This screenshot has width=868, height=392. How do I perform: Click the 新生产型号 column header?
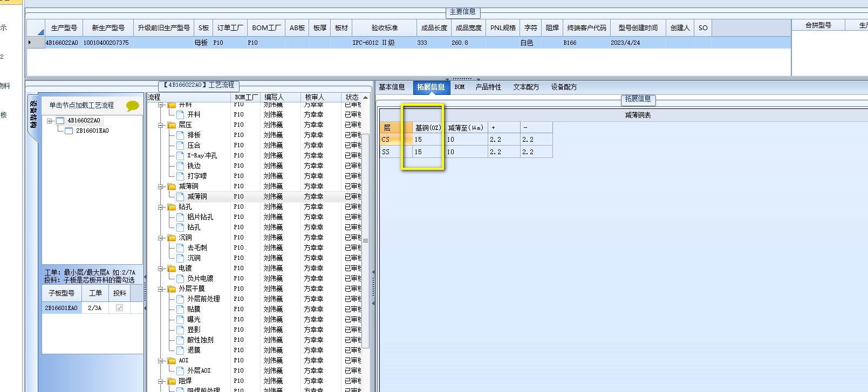pos(108,28)
